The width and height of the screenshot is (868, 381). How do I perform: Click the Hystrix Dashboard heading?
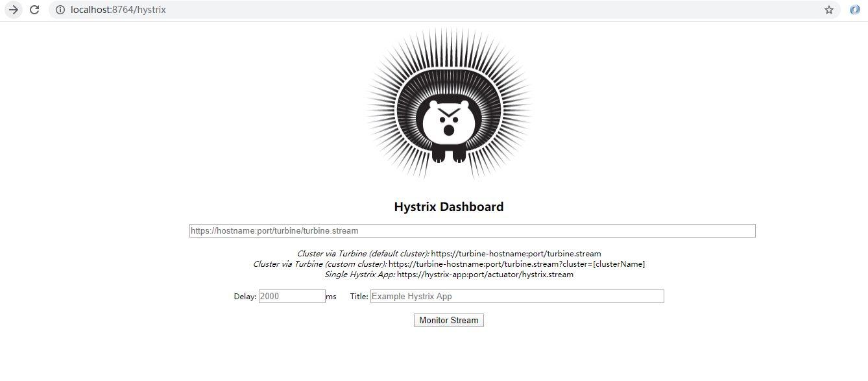[x=449, y=207]
